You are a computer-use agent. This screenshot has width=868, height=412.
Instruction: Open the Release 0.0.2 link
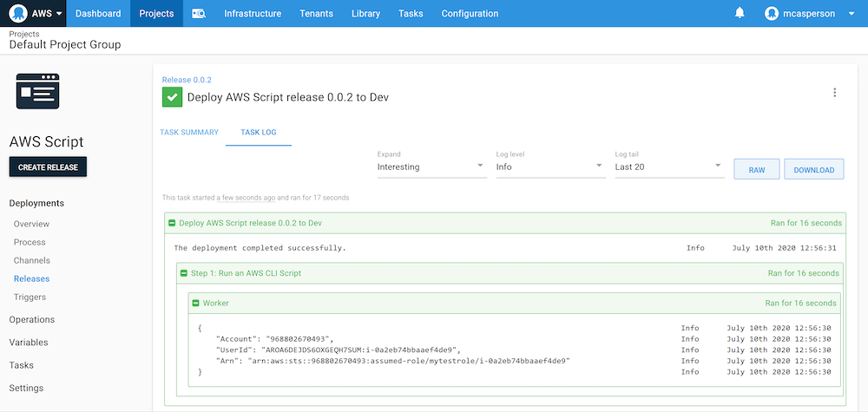187,80
